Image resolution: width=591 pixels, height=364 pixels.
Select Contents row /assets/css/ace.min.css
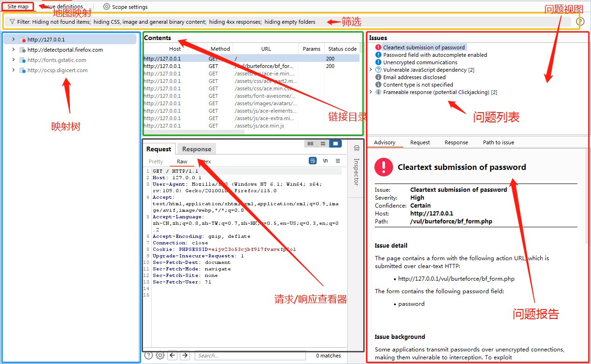click(251, 88)
